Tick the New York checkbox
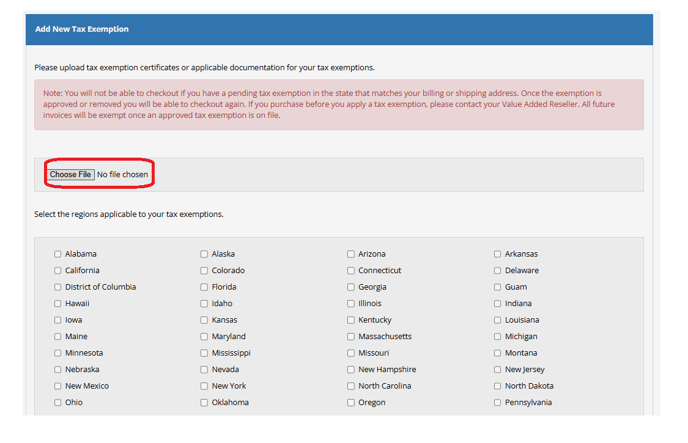 pyautogui.click(x=204, y=386)
